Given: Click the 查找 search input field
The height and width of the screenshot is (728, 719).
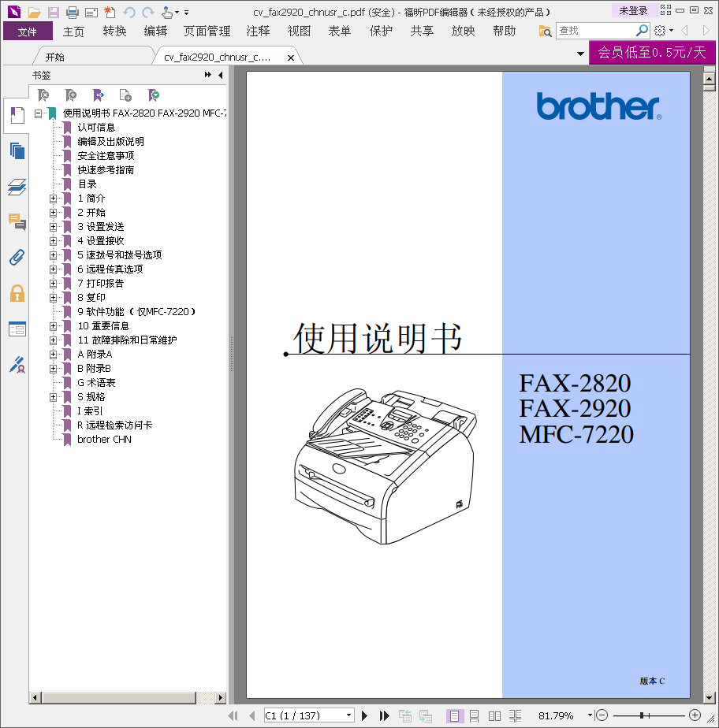Looking at the screenshot, I should click(x=596, y=31).
